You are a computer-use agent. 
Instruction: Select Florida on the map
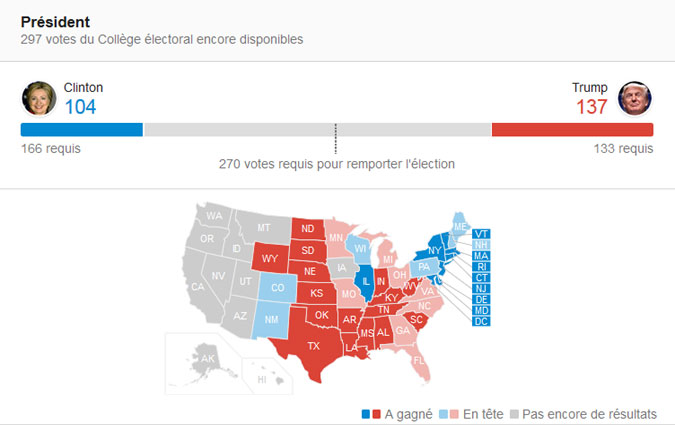click(x=418, y=361)
